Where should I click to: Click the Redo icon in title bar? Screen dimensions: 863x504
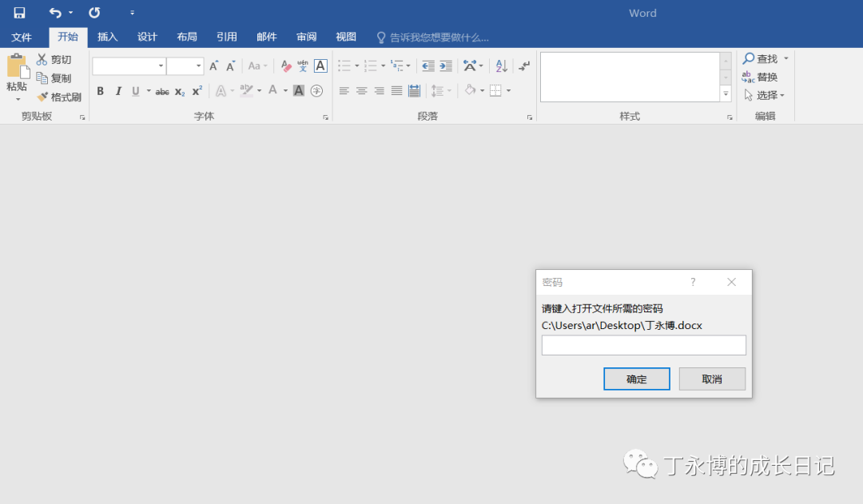click(94, 13)
